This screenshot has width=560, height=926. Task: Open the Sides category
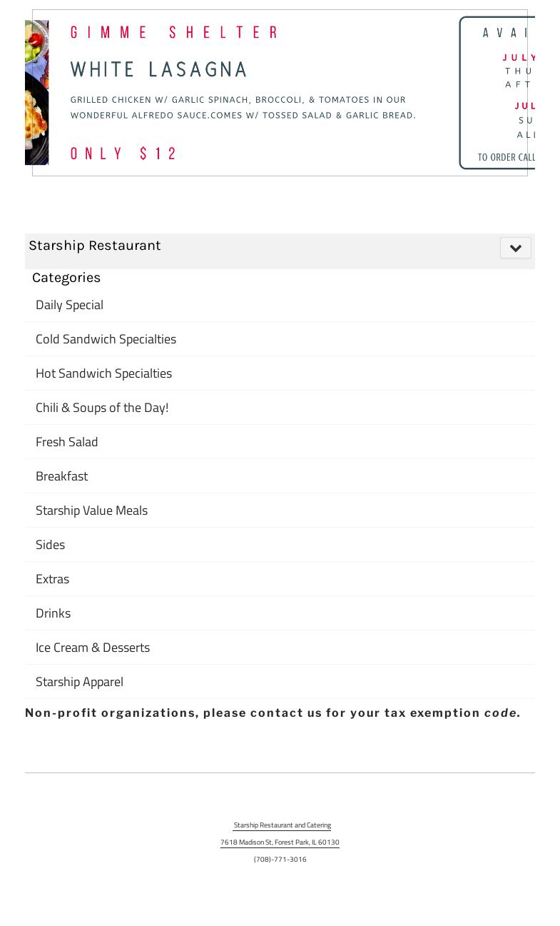50,545
